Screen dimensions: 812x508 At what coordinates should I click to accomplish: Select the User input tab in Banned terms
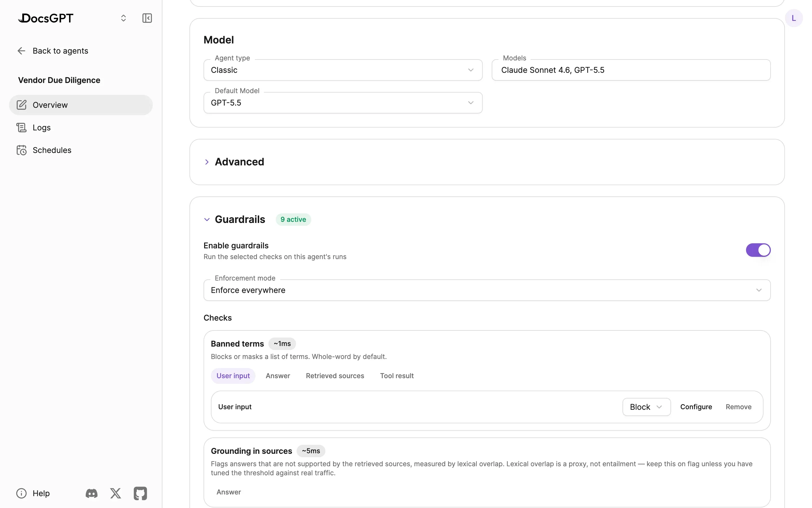tap(233, 376)
